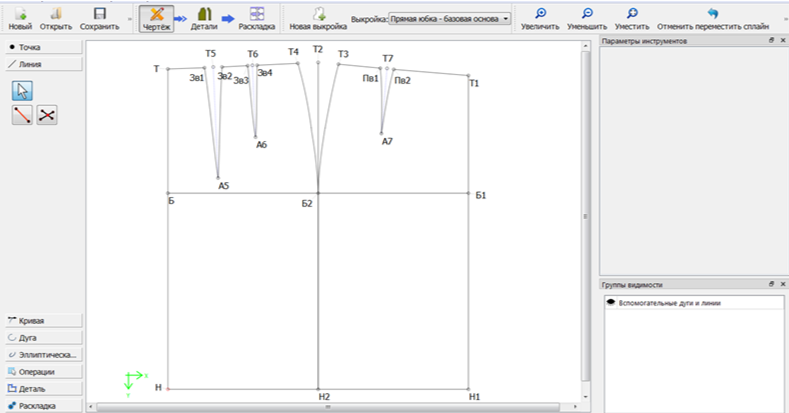Screen dimensions: 789x413
Task: Select point Н at bottom-left corner
Action: (168, 389)
